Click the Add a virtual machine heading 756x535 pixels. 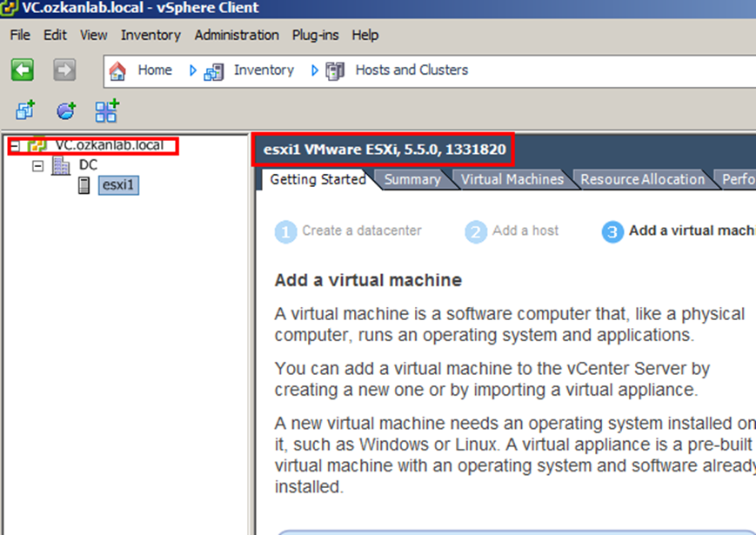(368, 280)
